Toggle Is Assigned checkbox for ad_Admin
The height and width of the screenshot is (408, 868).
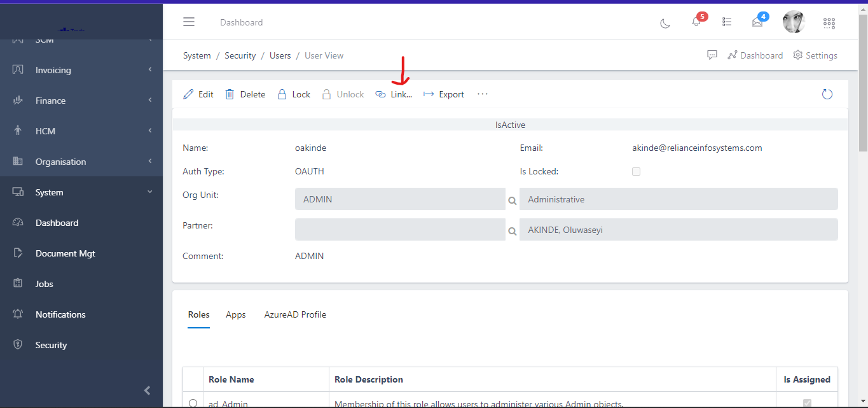[x=807, y=402]
